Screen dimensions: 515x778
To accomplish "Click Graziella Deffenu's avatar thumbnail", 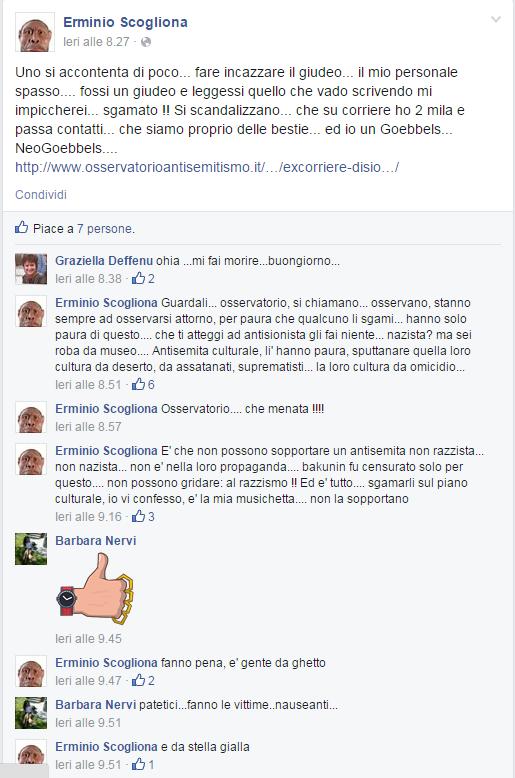I will point(31,269).
